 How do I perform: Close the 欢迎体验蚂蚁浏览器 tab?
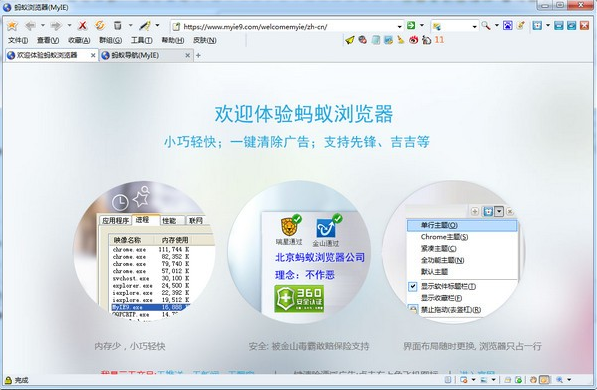(93, 55)
